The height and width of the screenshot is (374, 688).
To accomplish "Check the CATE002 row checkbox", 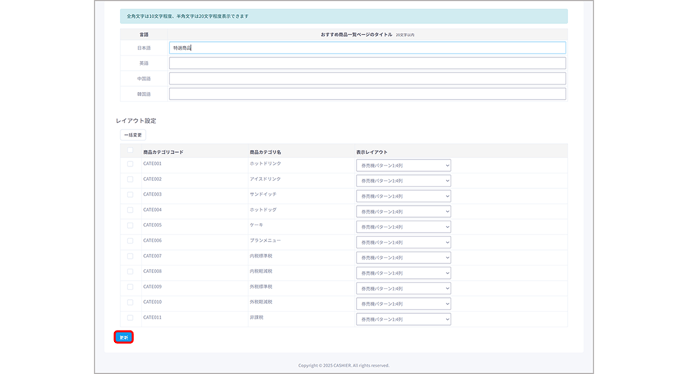I will point(130,179).
